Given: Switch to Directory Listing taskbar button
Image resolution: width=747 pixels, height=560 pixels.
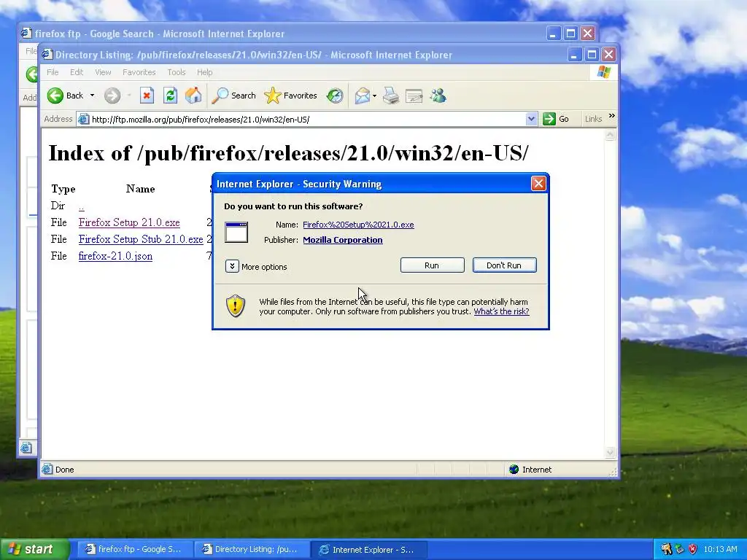Looking at the screenshot, I should [251, 549].
